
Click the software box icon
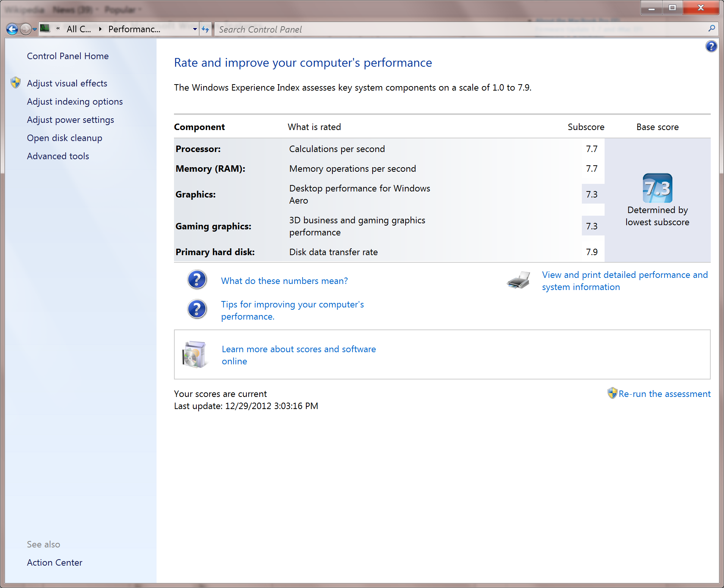pos(195,354)
